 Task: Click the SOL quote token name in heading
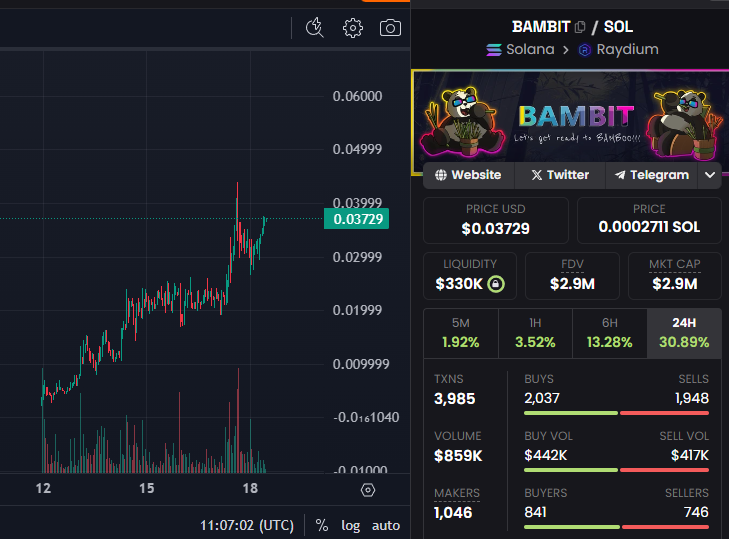(618, 27)
